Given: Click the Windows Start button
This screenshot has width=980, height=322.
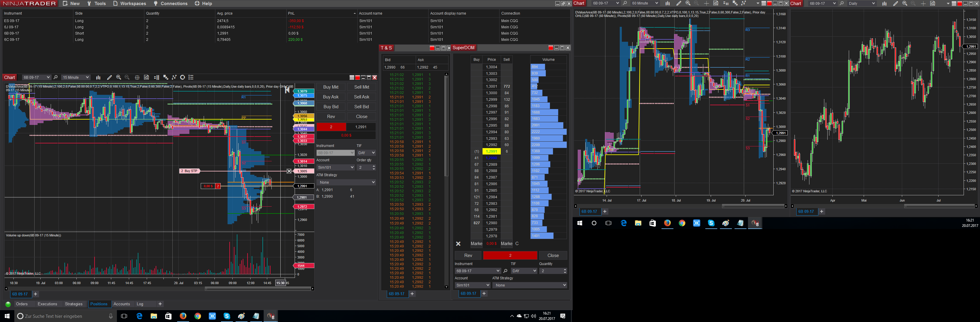Looking at the screenshot, I should pyautogui.click(x=7, y=316).
